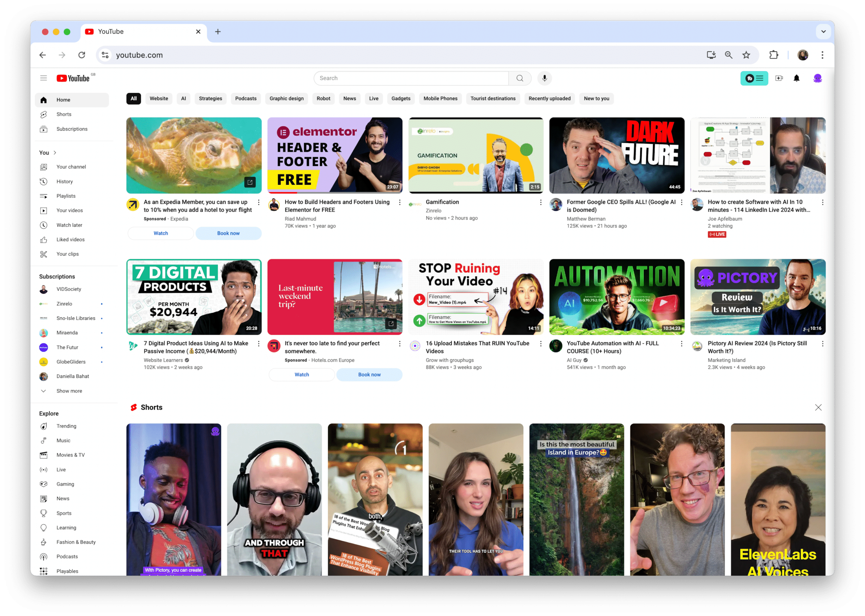The width and height of the screenshot is (865, 616).
Task: Open Learning under Explore
Action: pos(72,528)
